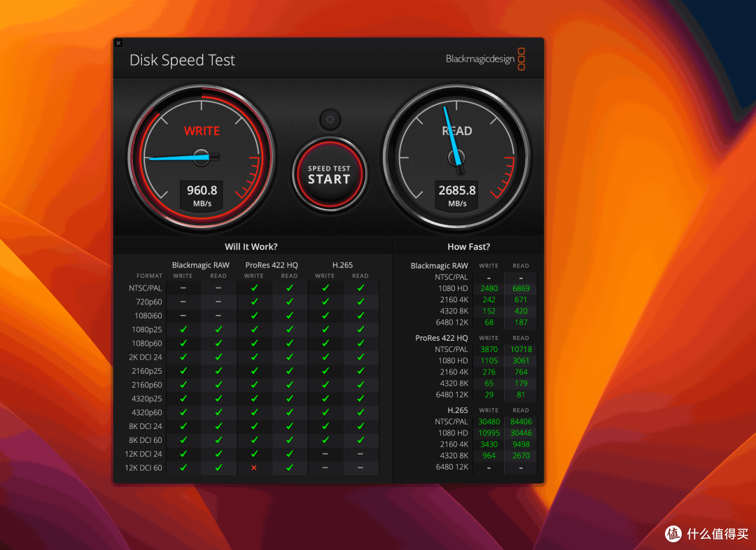Click the SPEED TEST START button
Screen dimensions: 756x550
329,174
